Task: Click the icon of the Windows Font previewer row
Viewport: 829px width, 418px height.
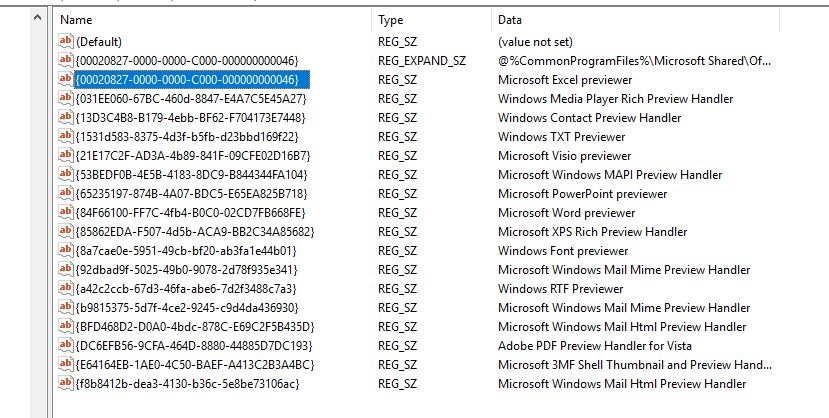Action: point(67,250)
